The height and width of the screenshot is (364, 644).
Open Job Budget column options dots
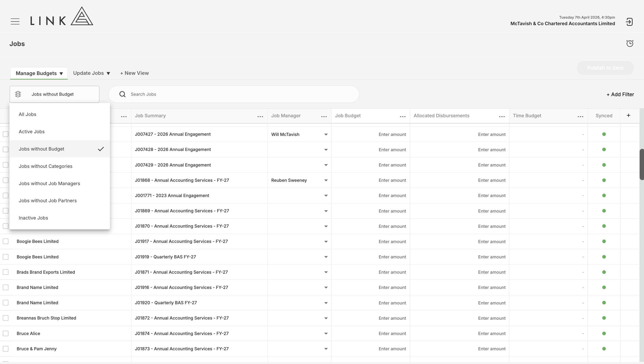tap(403, 116)
